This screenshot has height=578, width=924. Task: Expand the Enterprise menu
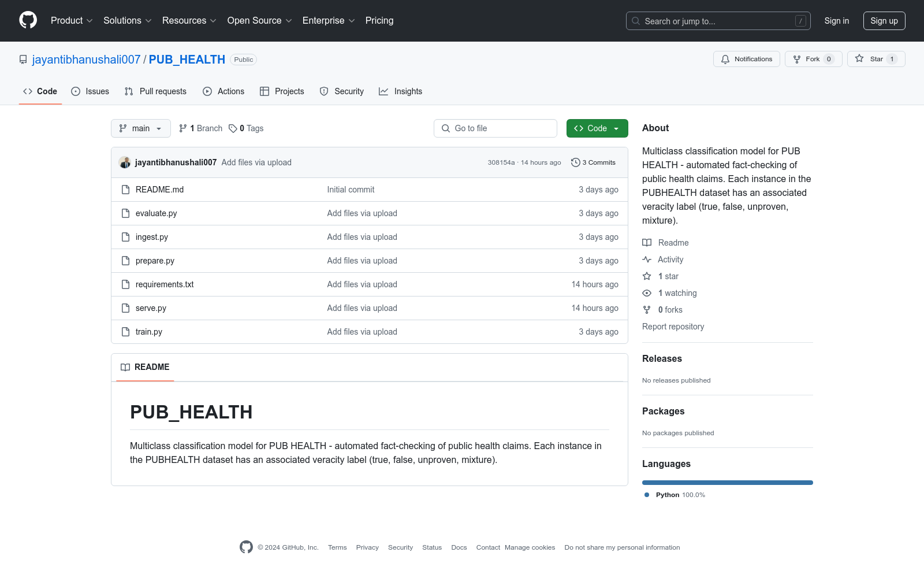click(x=329, y=21)
